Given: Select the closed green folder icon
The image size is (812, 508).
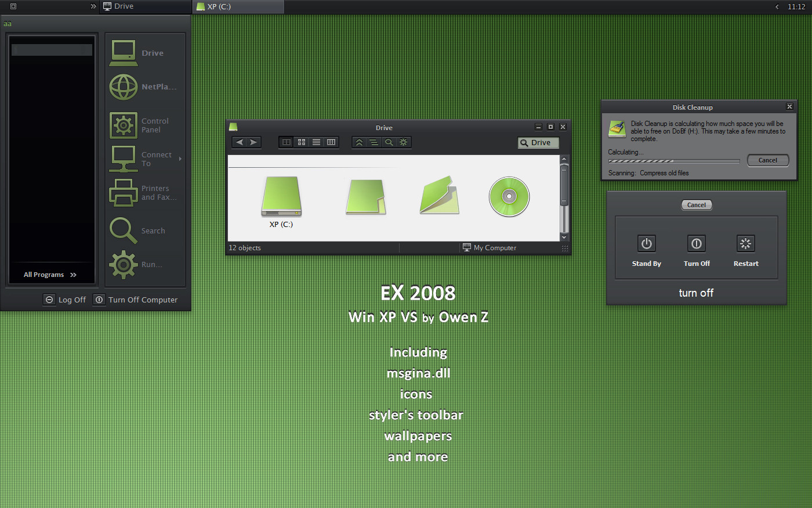Looking at the screenshot, I should (x=366, y=197).
